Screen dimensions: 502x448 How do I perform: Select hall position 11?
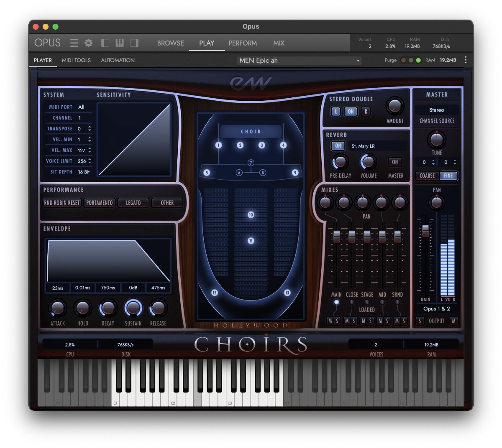[251, 241]
